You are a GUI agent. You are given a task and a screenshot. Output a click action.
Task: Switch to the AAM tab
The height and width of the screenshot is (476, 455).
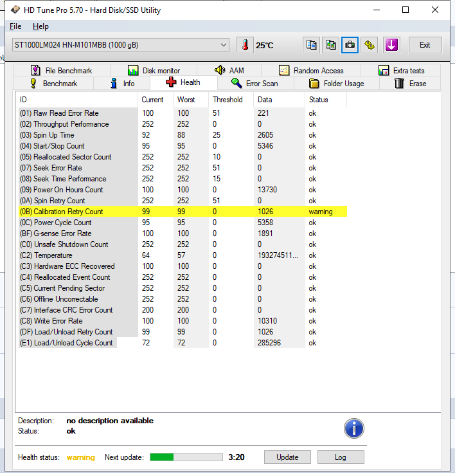pos(229,70)
